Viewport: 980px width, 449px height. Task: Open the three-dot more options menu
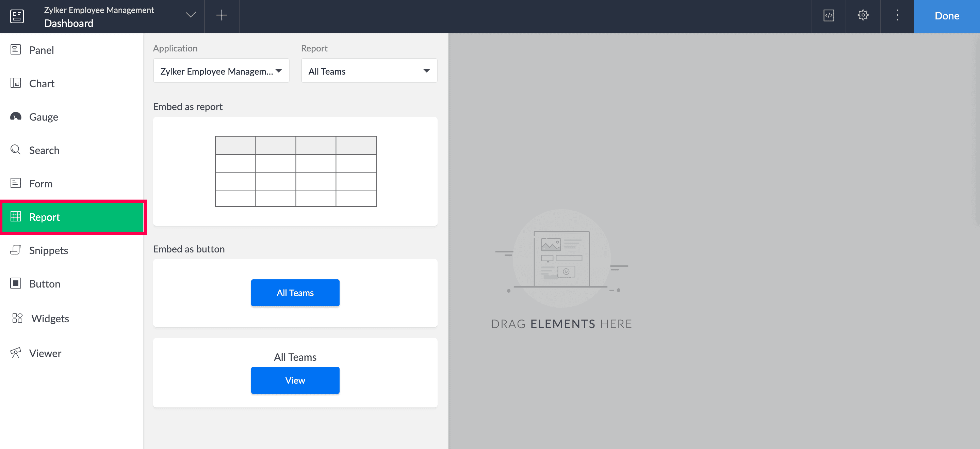[897, 16]
